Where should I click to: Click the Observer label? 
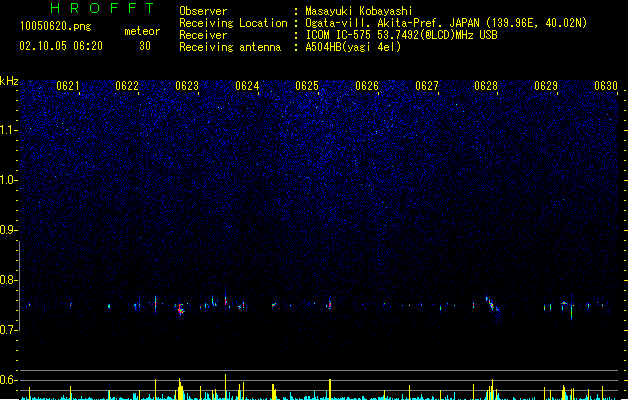click(x=203, y=11)
